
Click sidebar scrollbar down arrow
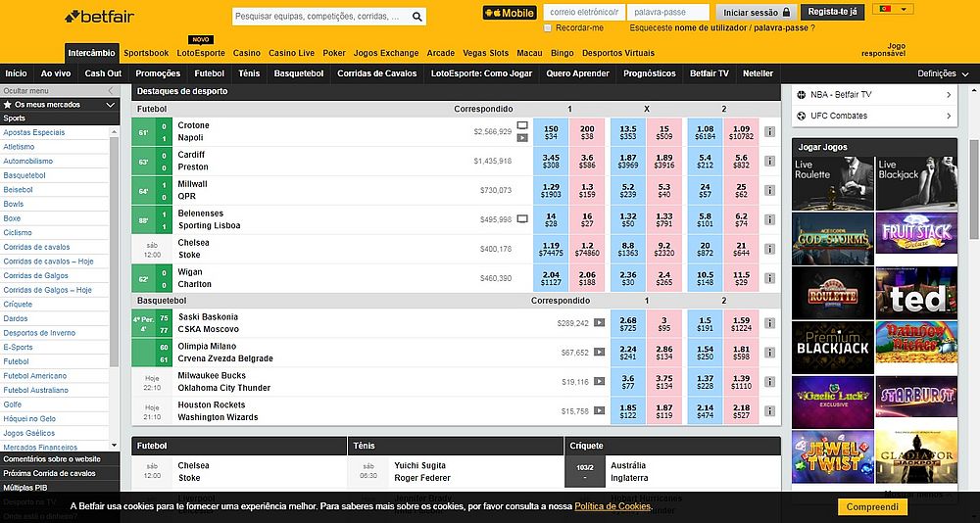114,445
